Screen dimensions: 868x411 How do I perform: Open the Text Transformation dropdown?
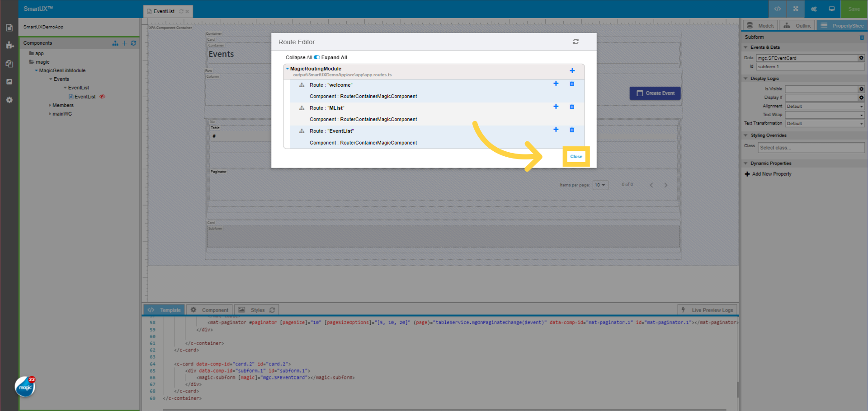point(825,124)
